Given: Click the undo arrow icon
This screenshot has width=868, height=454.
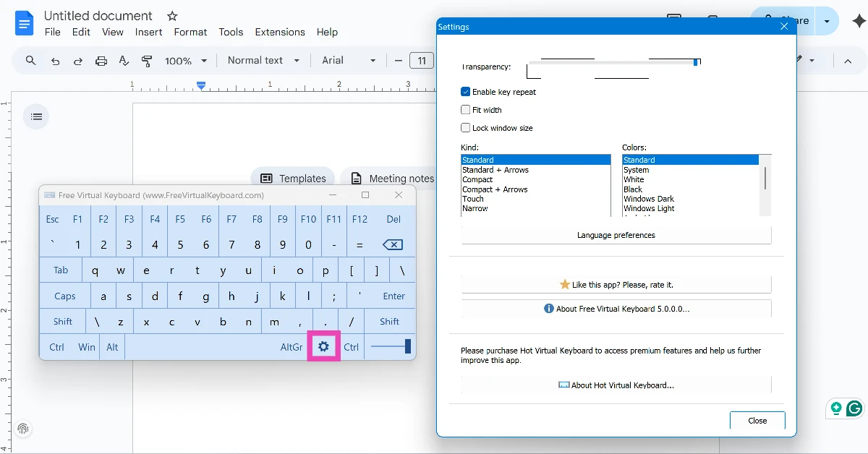Looking at the screenshot, I should pyautogui.click(x=55, y=60).
